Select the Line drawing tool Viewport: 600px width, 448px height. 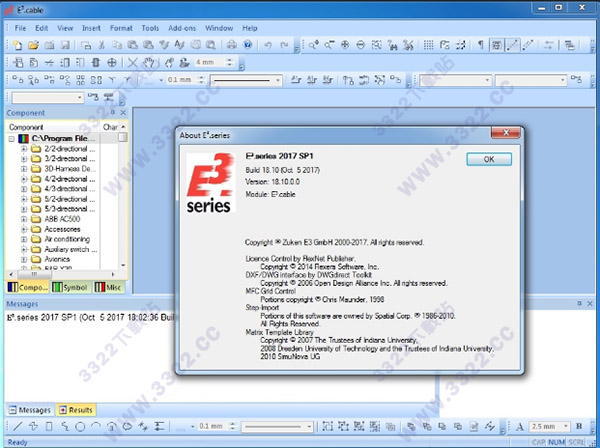[17, 426]
